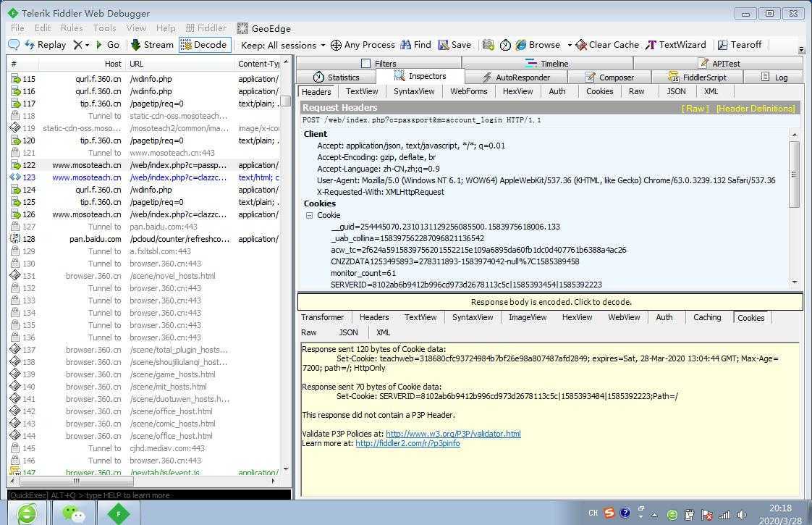Click the Header Definitions link
Screen dimensions: 812x525
click(x=755, y=109)
